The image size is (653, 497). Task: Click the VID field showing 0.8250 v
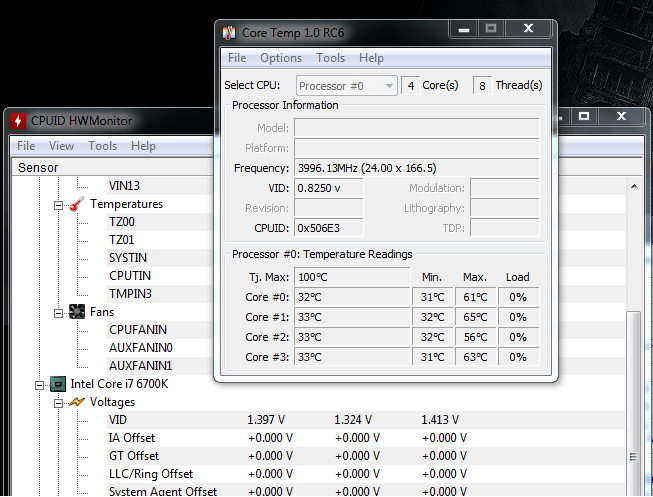coord(329,188)
